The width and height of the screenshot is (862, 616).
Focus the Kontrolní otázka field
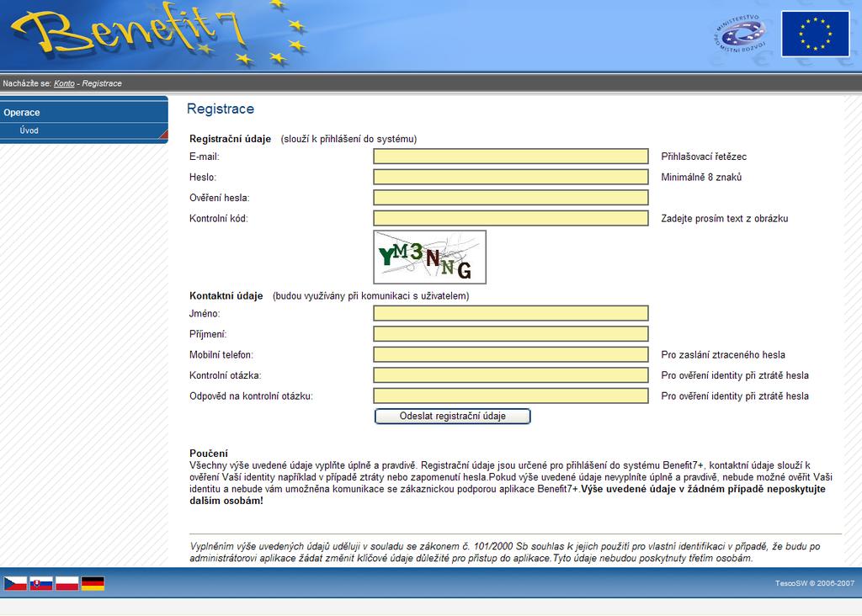(x=511, y=375)
